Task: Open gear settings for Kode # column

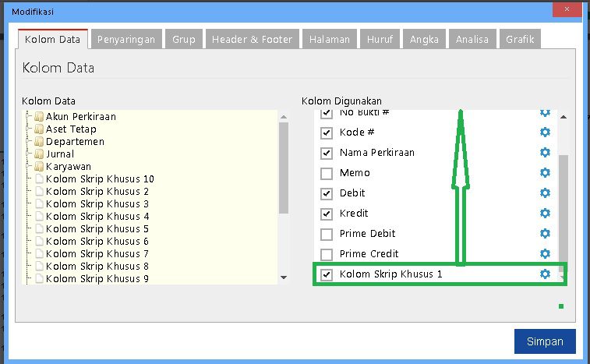Action: pos(545,133)
